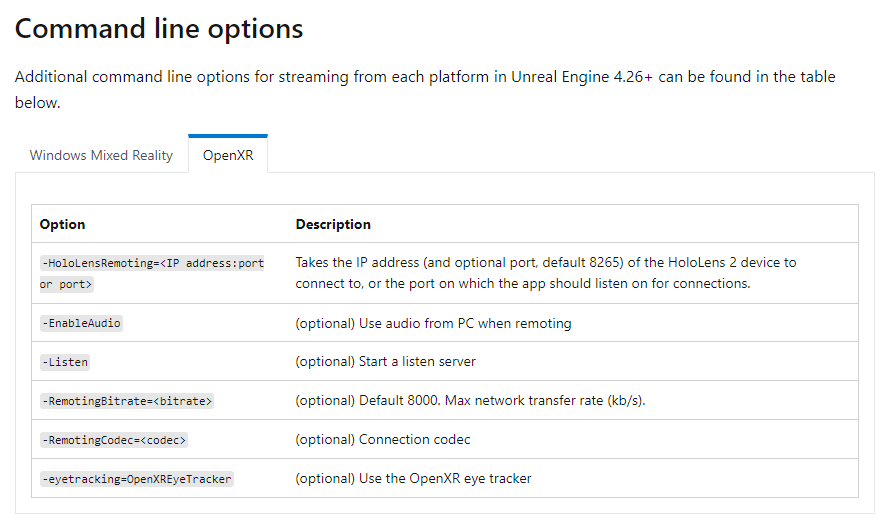Viewport: 892px width, 524px height.
Task: Click the 'or port>' code continuation
Action: coord(66,284)
